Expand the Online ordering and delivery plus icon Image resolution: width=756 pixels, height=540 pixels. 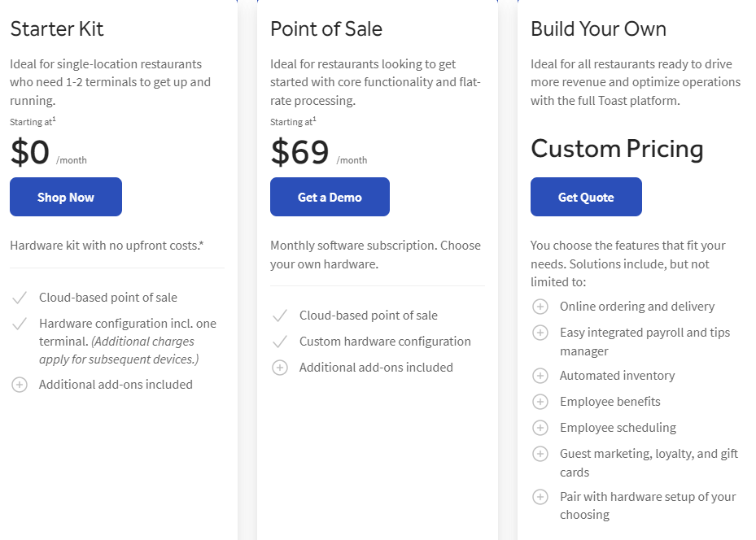click(x=540, y=307)
